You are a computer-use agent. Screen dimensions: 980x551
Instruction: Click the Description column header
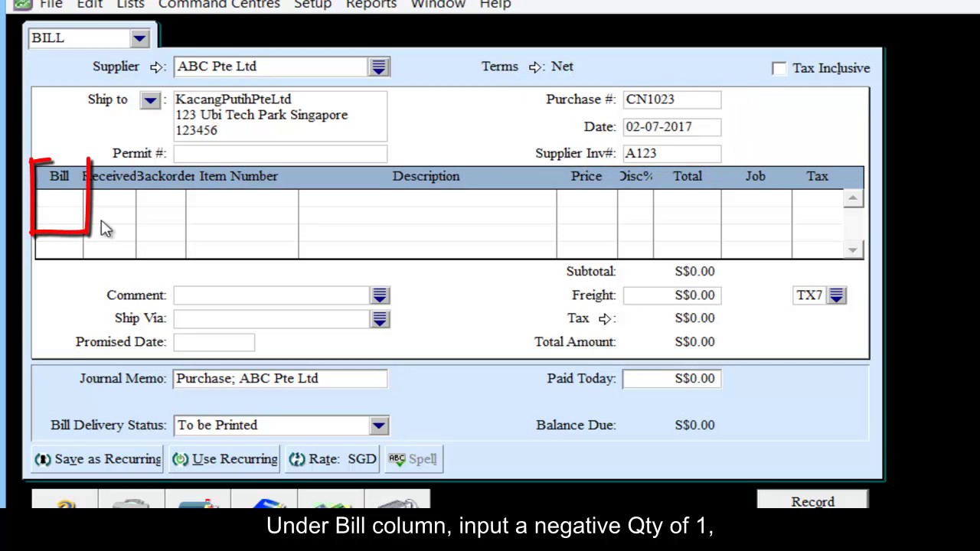(426, 177)
